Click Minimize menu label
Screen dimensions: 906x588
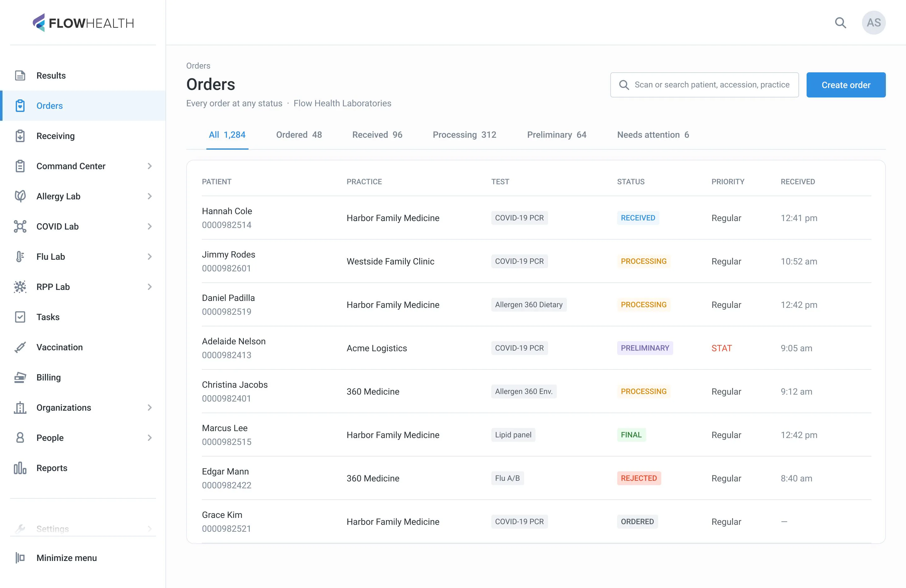(x=67, y=557)
